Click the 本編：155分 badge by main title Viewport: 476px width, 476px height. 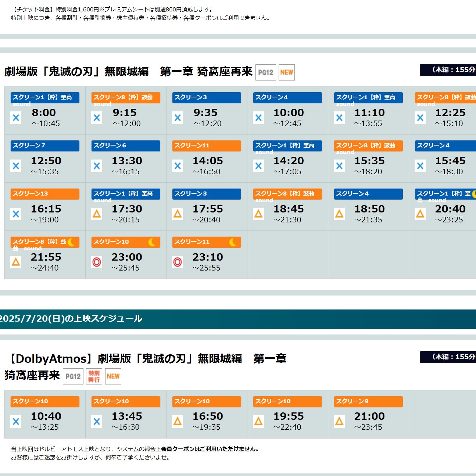pyautogui.click(x=448, y=70)
